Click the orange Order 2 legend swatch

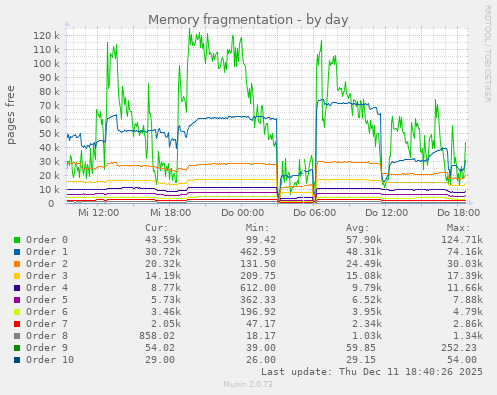click(17, 264)
